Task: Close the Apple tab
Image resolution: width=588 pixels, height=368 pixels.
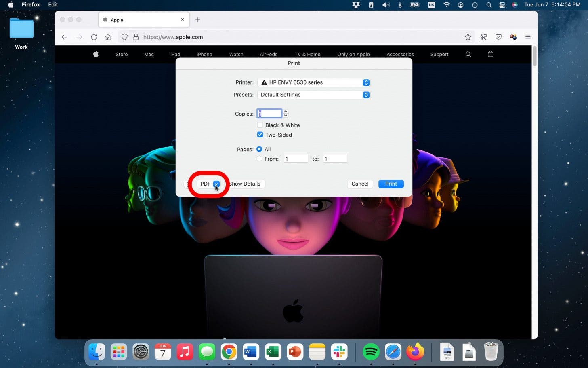Action: click(183, 20)
